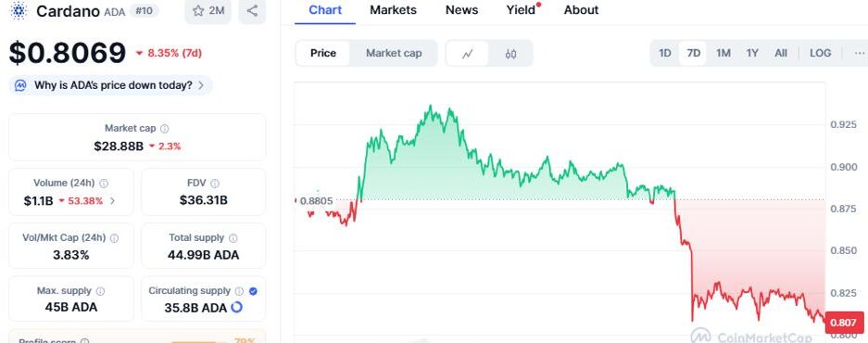Click the FDV info icon
This screenshot has height=343, width=868.
215,183
